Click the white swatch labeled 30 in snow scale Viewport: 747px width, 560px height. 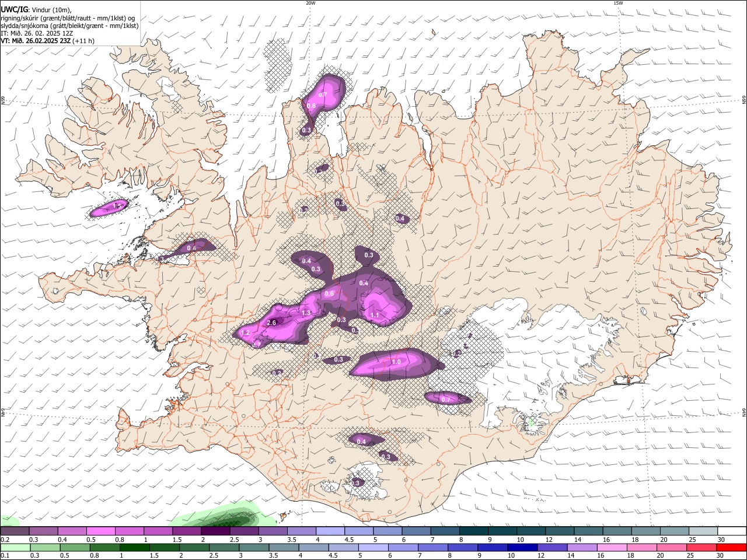[x=731, y=531]
